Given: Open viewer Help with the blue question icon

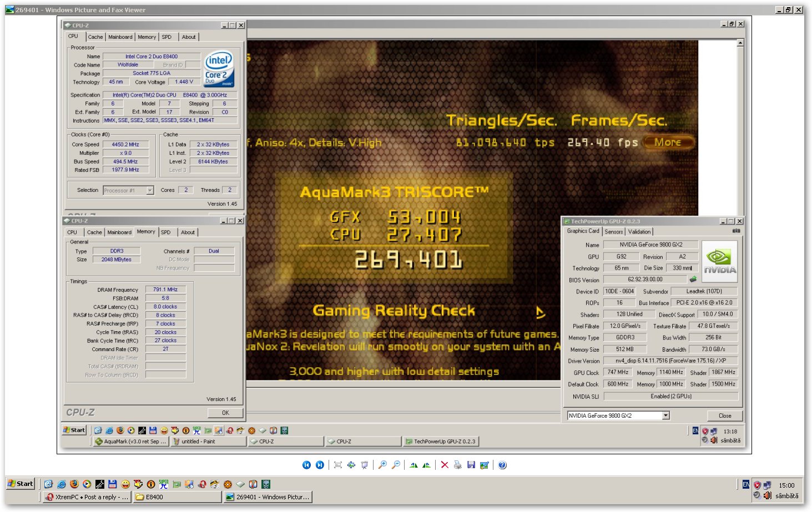Looking at the screenshot, I should (502, 465).
